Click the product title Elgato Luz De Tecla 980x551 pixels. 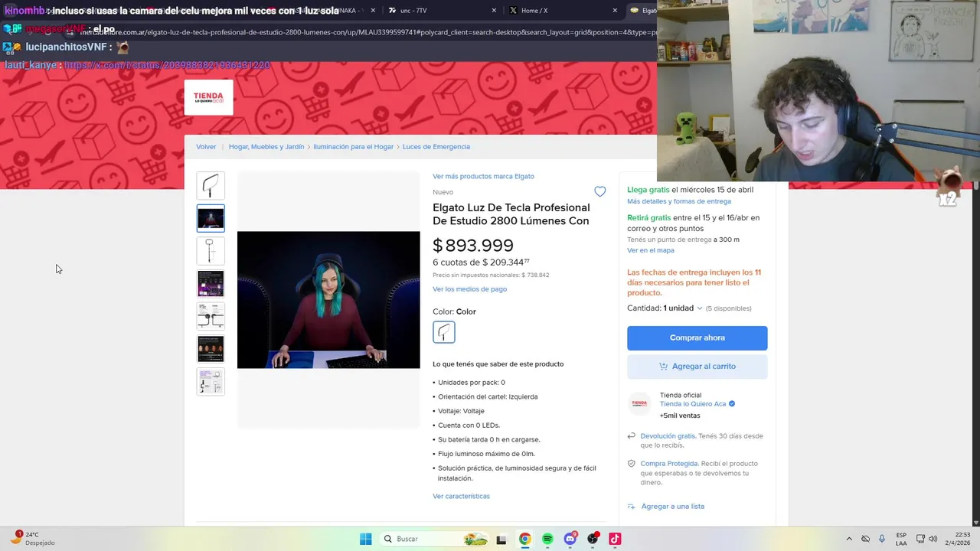tap(511, 214)
